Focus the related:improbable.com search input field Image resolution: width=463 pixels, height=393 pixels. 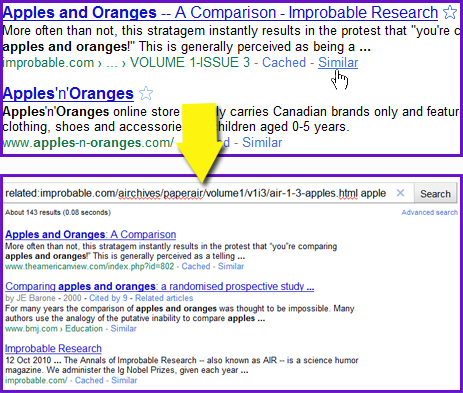point(198,193)
